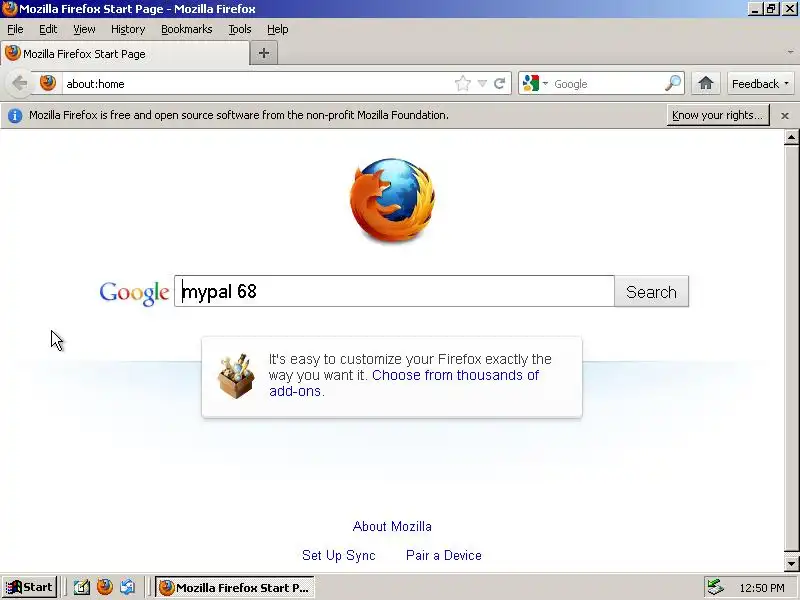Click the Pair a Device link

[444, 555]
